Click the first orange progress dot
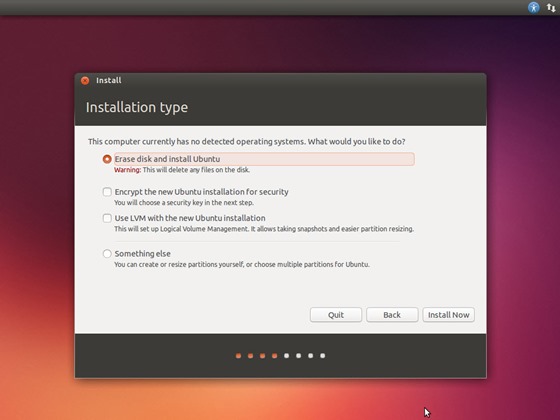560x420 pixels. coord(239,356)
